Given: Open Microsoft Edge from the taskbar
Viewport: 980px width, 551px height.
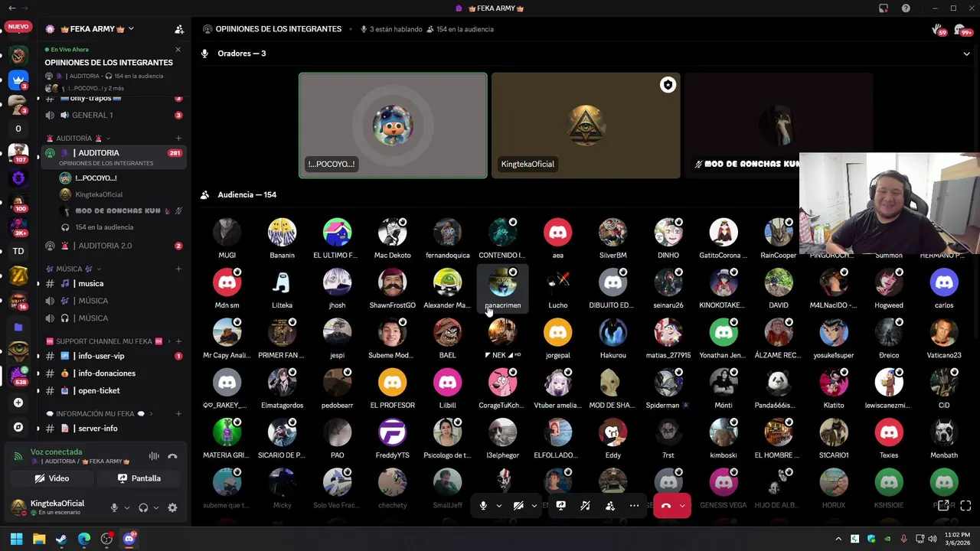Looking at the screenshot, I should pos(84,539).
